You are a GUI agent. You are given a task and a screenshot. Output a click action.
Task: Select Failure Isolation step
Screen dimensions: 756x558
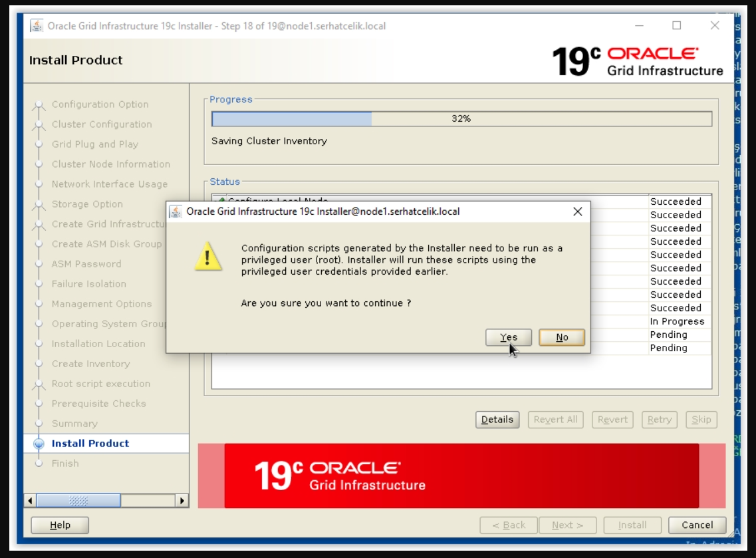[x=88, y=283]
